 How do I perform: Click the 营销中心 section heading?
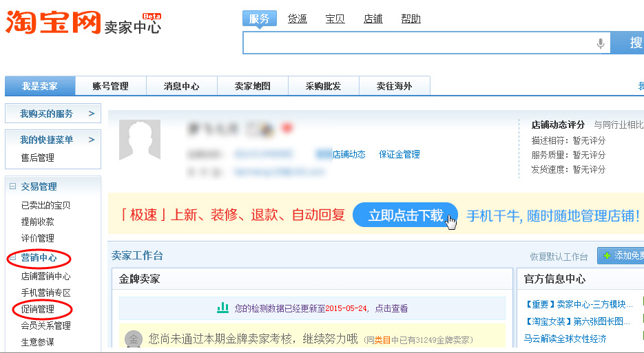click(x=39, y=258)
